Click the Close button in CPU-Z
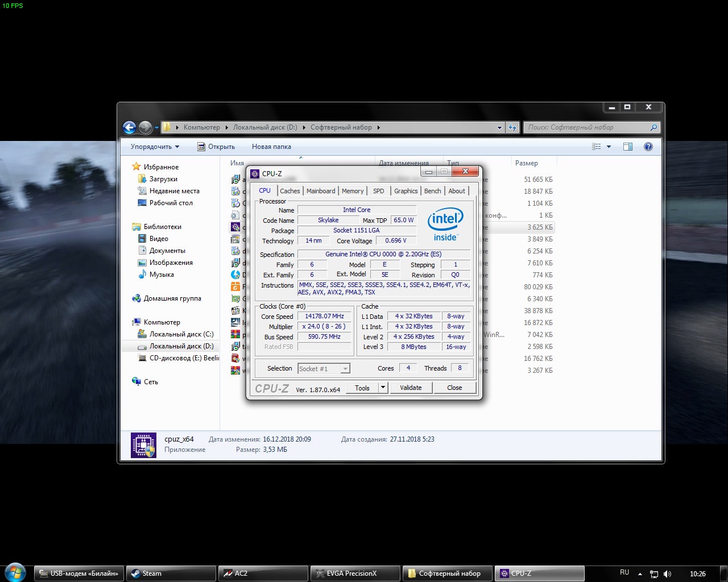Screen dimensions: 728x582 click(x=454, y=388)
